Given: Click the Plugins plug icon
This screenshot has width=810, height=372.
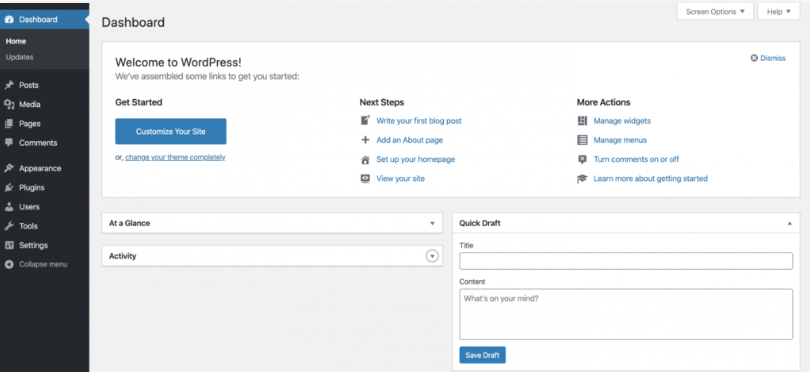Looking at the screenshot, I should pyautogui.click(x=9, y=188).
